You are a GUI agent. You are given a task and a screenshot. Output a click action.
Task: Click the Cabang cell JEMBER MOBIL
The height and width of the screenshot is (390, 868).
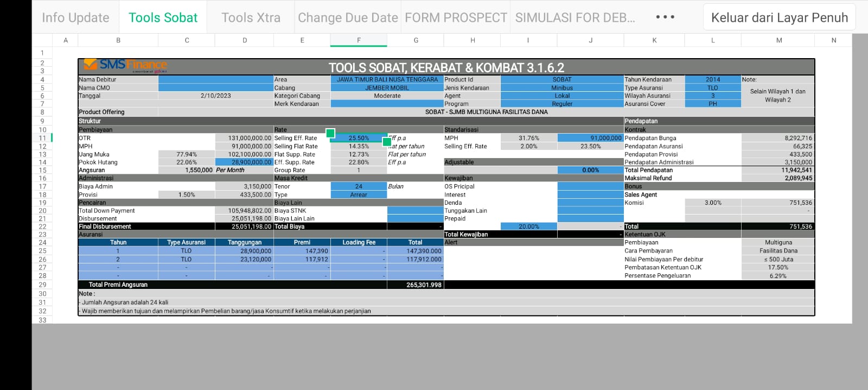tap(387, 87)
